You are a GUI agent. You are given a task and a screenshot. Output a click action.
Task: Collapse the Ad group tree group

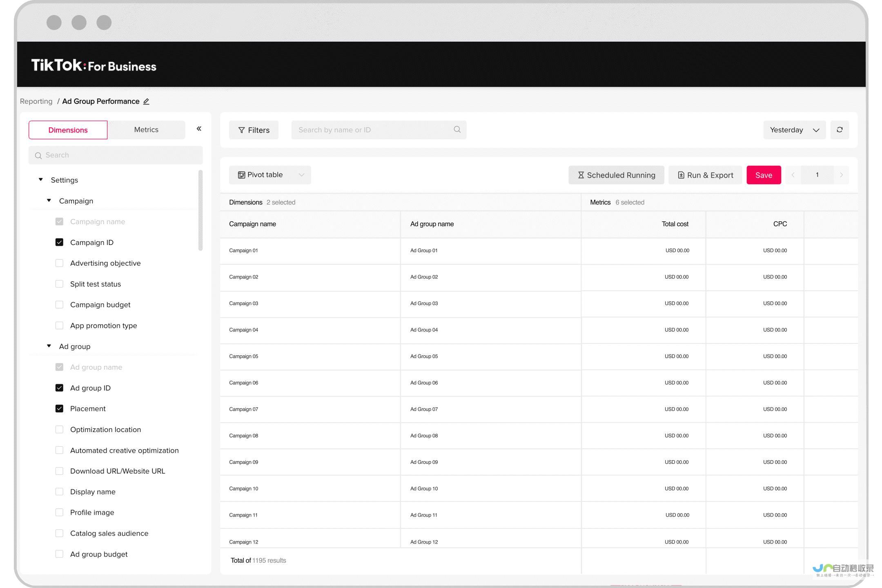coord(49,346)
